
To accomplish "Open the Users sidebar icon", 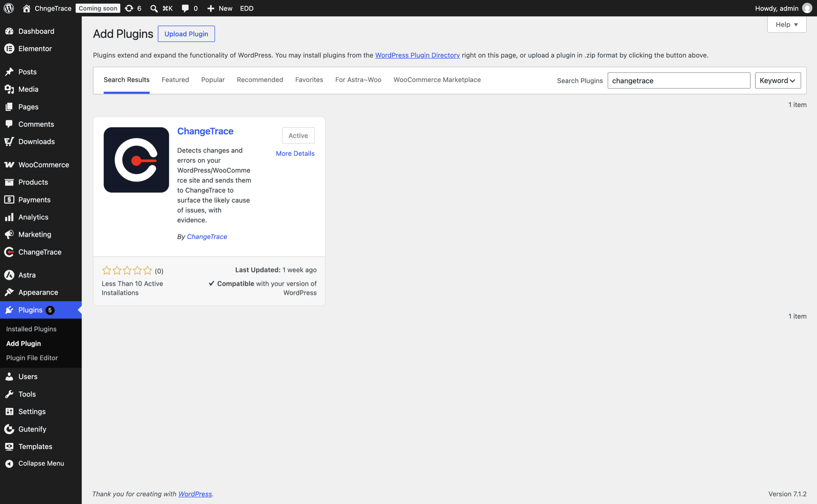I will tap(9, 377).
